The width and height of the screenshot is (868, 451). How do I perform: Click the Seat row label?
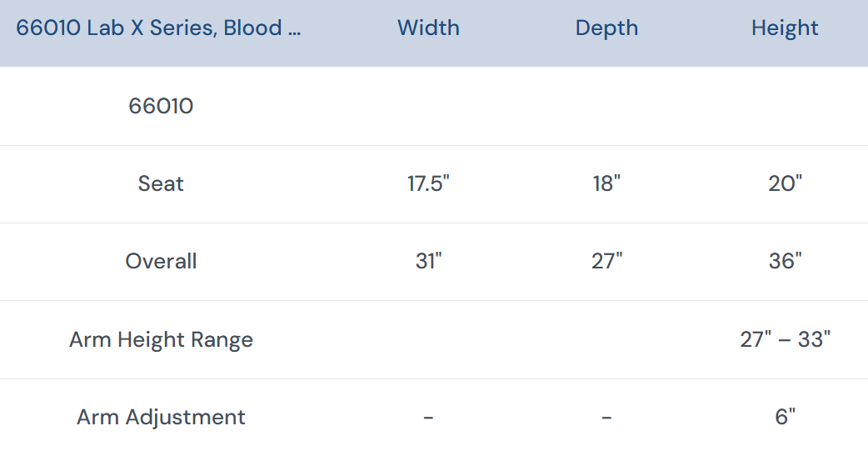coord(161,183)
